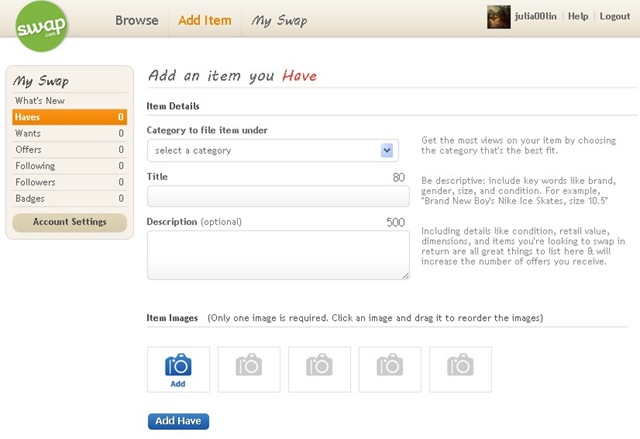Click the green swap.com logo
Viewport: 640px width, 439px height.
pyautogui.click(x=41, y=26)
